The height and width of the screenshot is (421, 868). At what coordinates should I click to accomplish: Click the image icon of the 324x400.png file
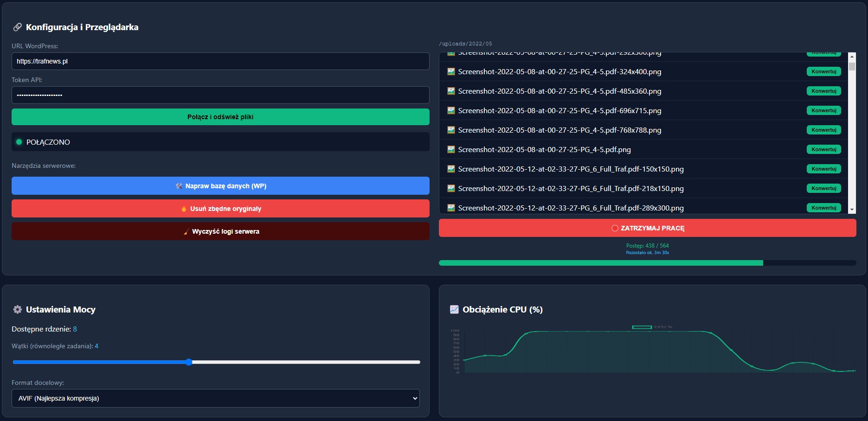pyautogui.click(x=451, y=72)
